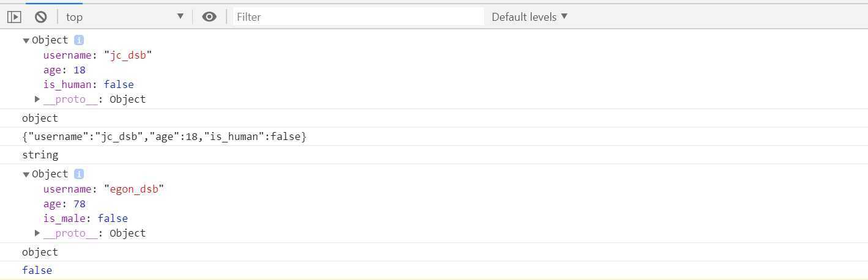Select the is_human: false property
The width and height of the screenshot is (868, 280).
pyautogui.click(x=88, y=84)
